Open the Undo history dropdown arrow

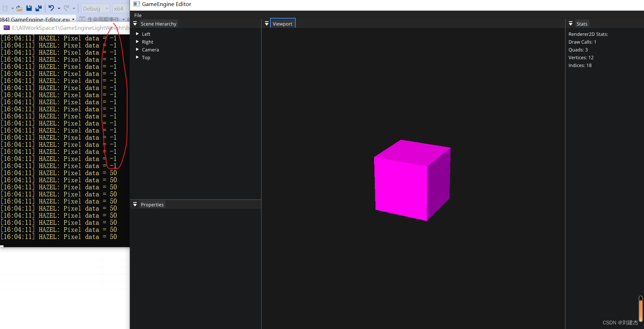click(x=59, y=9)
